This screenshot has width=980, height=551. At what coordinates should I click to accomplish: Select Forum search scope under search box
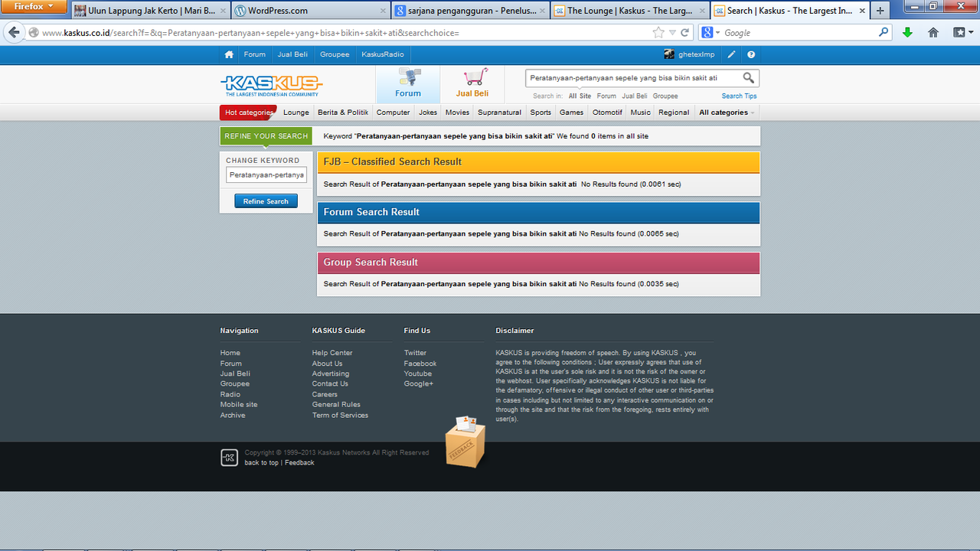(x=606, y=96)
